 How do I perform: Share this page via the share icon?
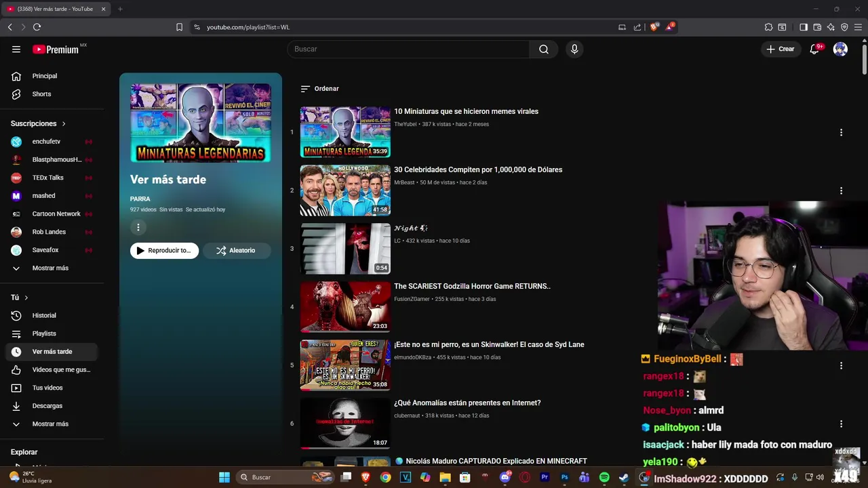tap(637, 27)
